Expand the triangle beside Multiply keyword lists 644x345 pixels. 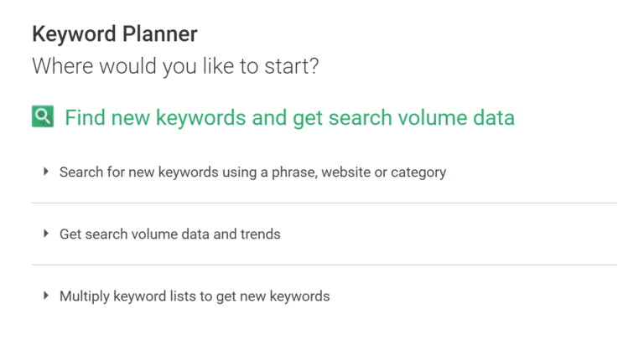click(46, 296)
